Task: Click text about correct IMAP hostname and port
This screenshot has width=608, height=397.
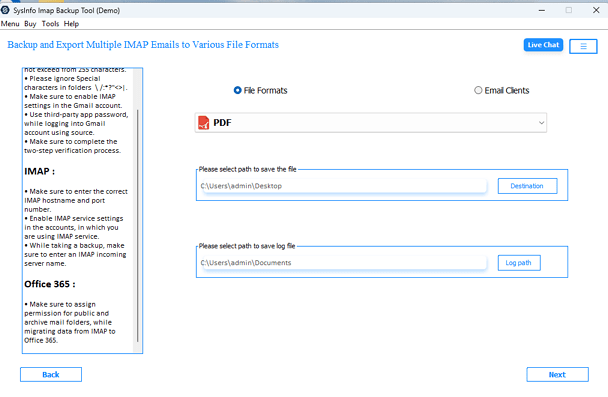Action: click(76, 200)
